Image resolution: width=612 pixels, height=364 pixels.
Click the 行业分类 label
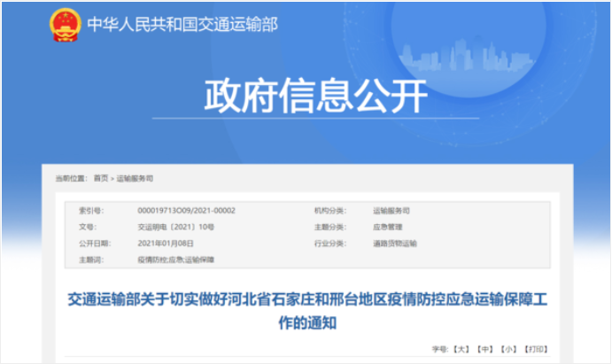(x=330, y=244)
